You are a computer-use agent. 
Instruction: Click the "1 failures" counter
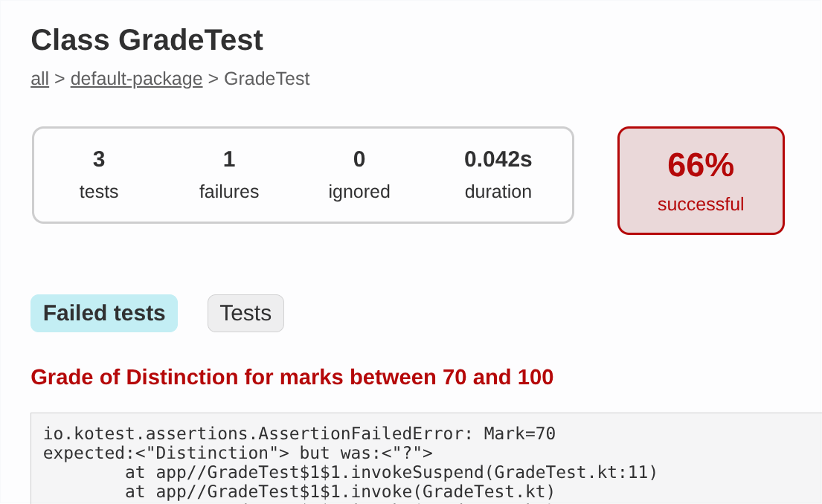(x=228, y=173)
